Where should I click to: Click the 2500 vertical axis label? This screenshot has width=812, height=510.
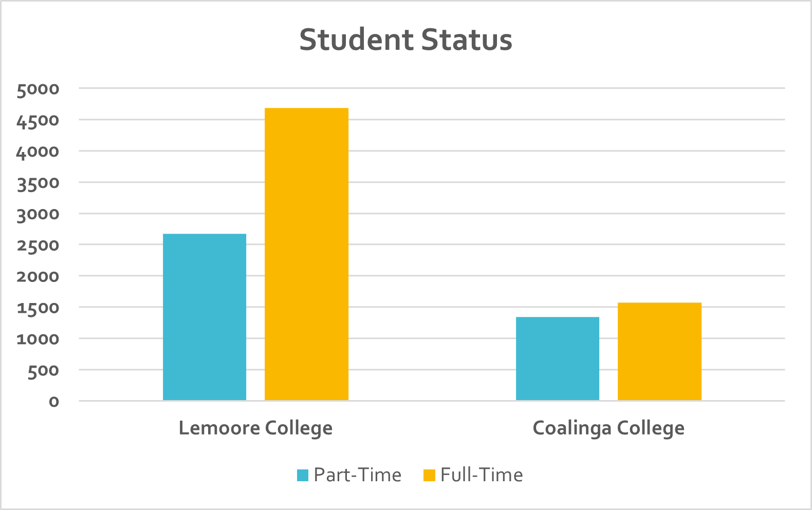pos(38,245)
